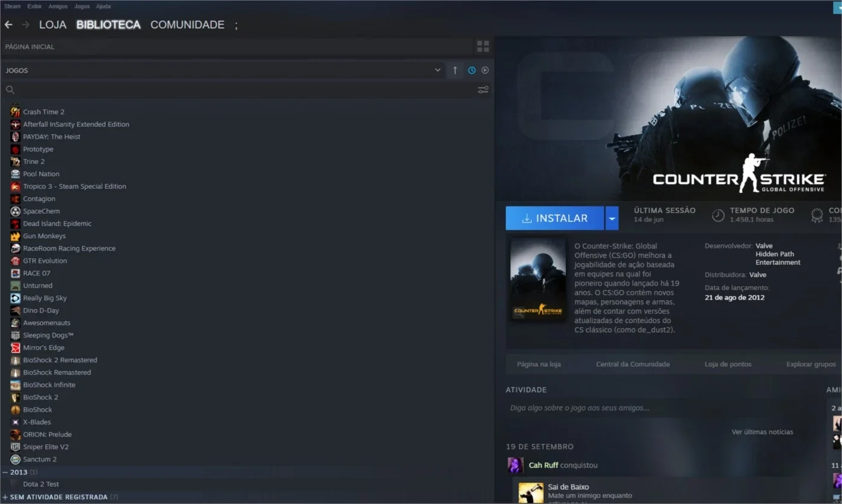This screenshot has width=842, height=504.
Task: Toggle sort by recent activity clock icon
Action: pos(472,70)
